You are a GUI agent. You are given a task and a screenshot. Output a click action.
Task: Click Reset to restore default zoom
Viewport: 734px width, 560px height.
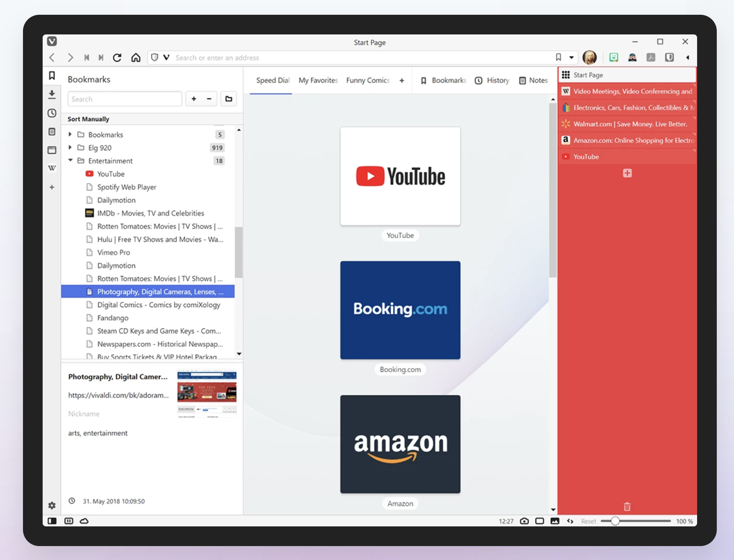(x=588, y=521)
